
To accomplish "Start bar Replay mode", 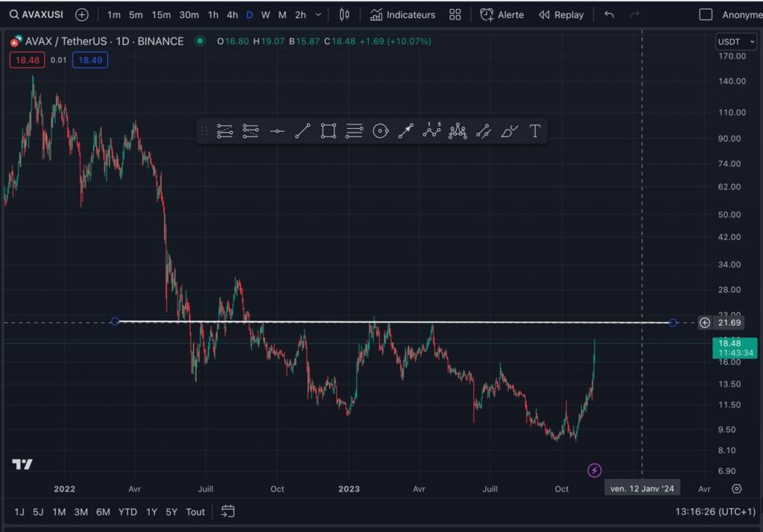I will pyautogui.click(x=561, y=15).
